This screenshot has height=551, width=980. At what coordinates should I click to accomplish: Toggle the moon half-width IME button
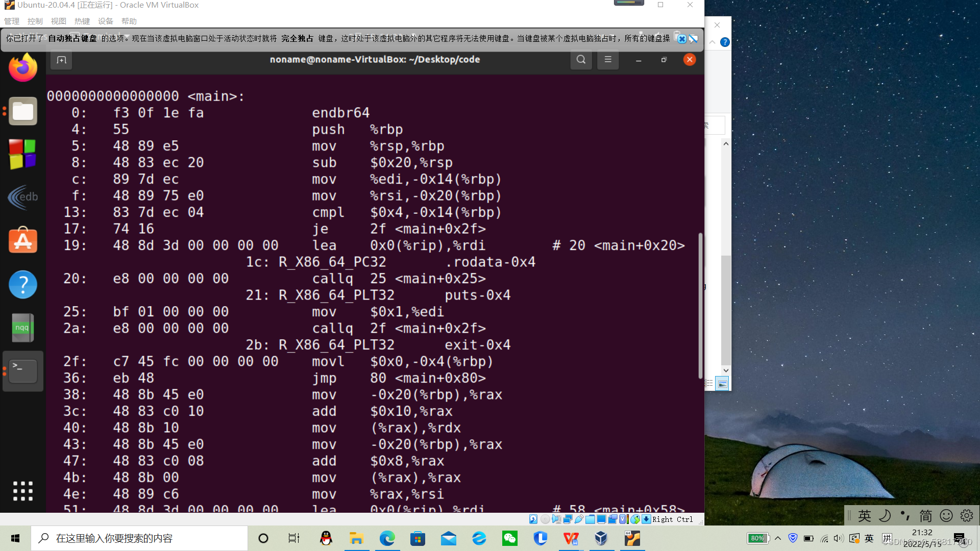click(x=885, y=516)
